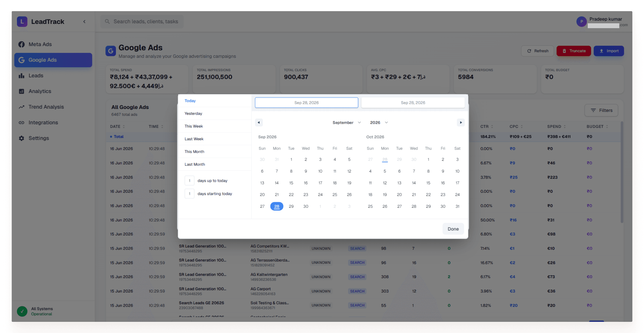644x333 pixels.
Task: Open Meta Ads in the sidebar
Action: click(53, 44)
